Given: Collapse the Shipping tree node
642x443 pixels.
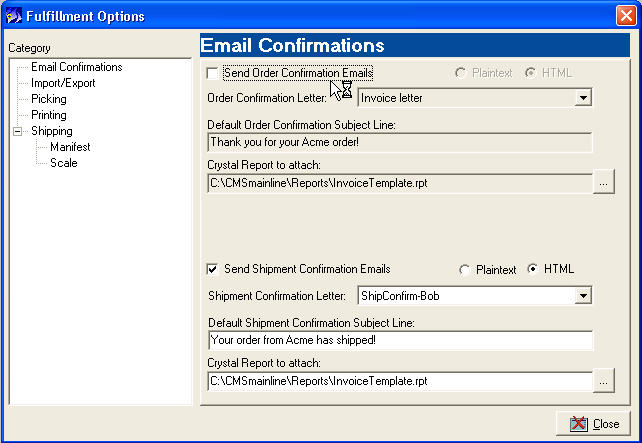Looking at the screenshot, I should (x=17, y=131).
